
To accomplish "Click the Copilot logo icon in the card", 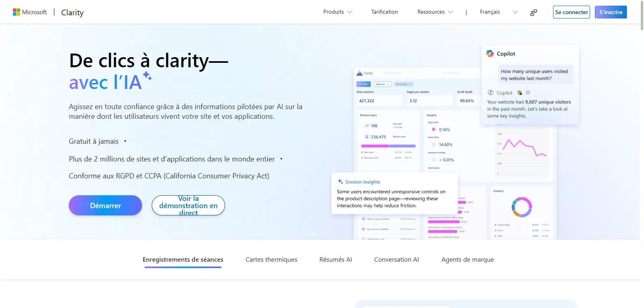I will pos(490,54).
